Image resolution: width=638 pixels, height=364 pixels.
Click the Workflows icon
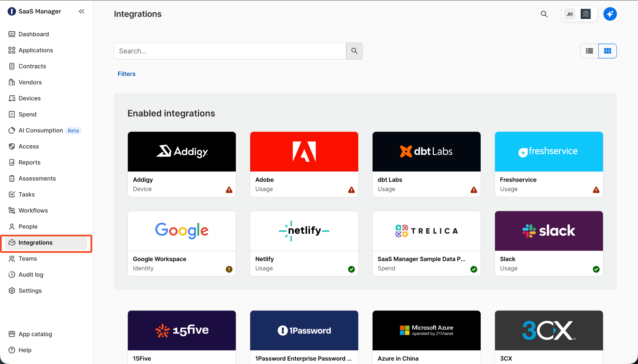(x=12, y=210)
